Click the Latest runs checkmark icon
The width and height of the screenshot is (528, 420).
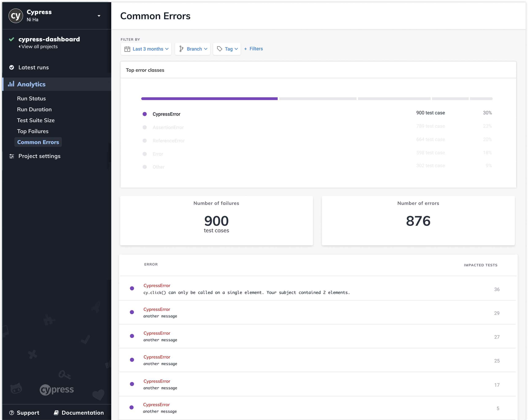tap(11, 67)
